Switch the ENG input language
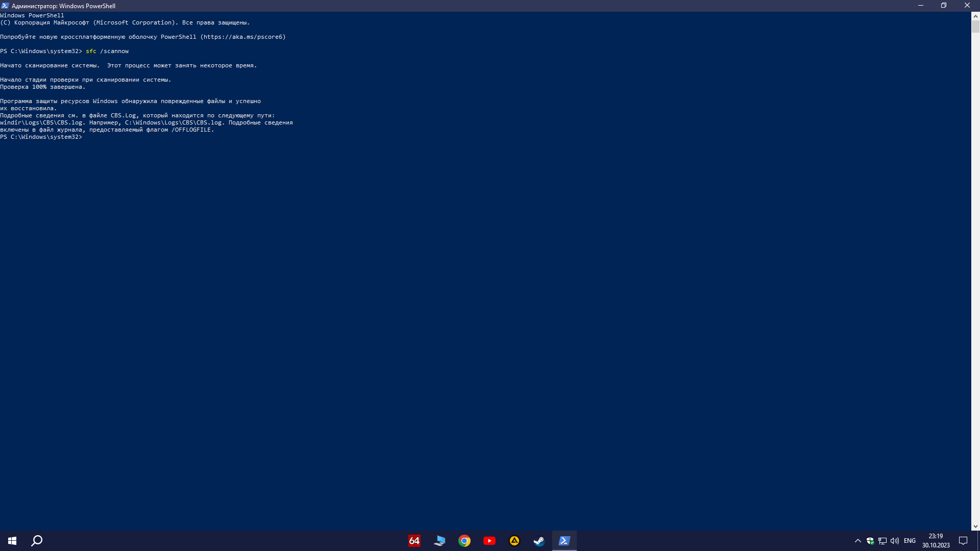980x551 pixels. point(910,541)
